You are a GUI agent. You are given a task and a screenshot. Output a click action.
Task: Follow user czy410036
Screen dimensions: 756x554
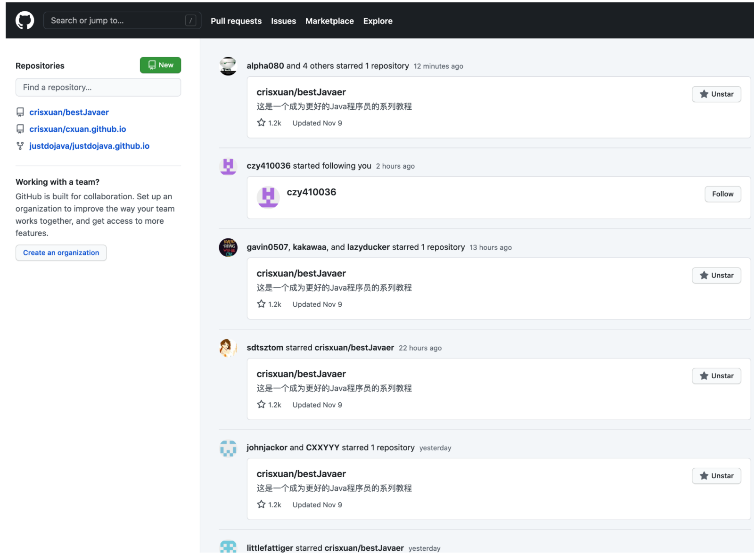pyautogui.click(x=723, y=194)
